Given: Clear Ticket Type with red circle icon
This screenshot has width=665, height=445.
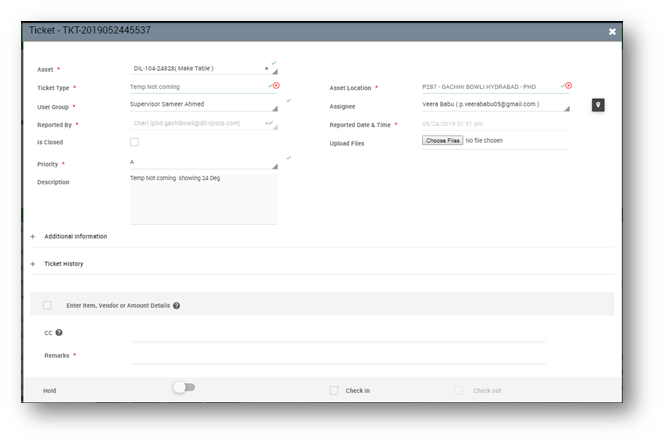Looking at the screenshot, I should click(276, 86).
